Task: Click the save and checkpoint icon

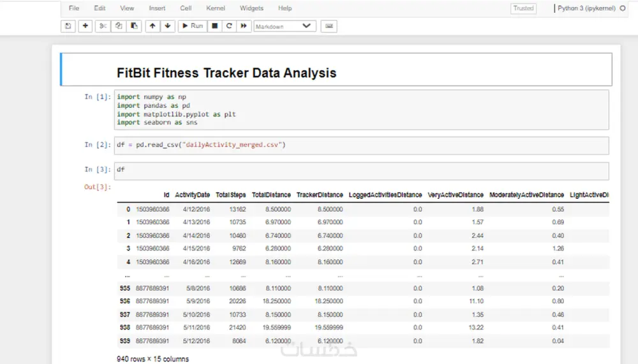Action: [68, 26]
